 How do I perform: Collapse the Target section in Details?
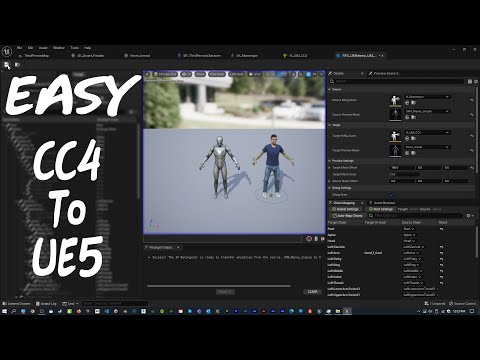pyautogui.click(x=330, y=125)
